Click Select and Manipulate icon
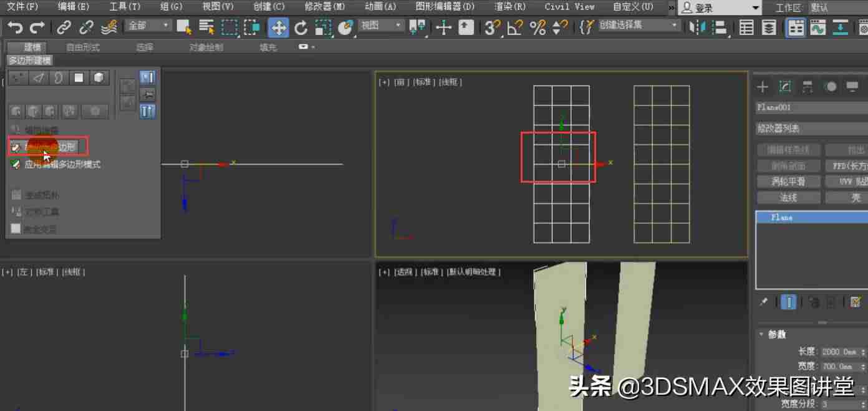868x411 pixels. click(x=443, y=27)
